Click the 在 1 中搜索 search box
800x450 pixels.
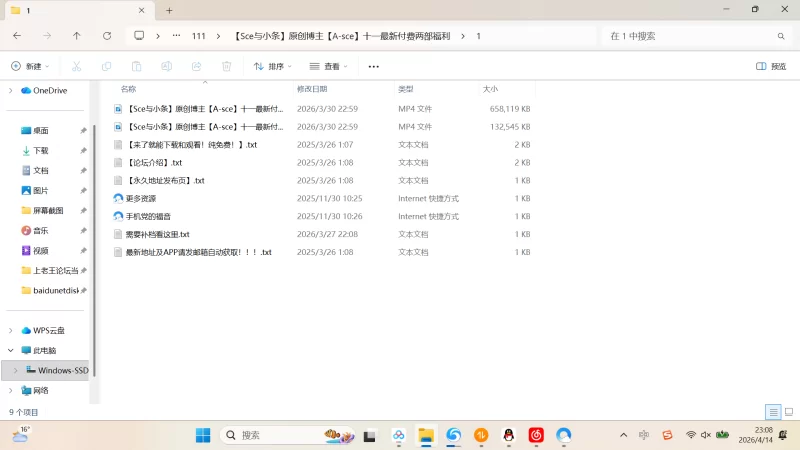coord(690,36)
